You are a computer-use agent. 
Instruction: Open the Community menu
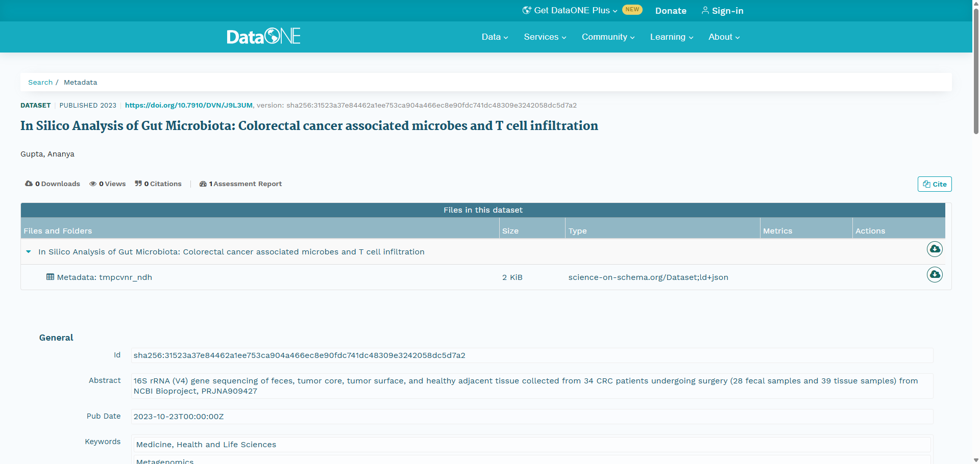click(x=608, y=37)
